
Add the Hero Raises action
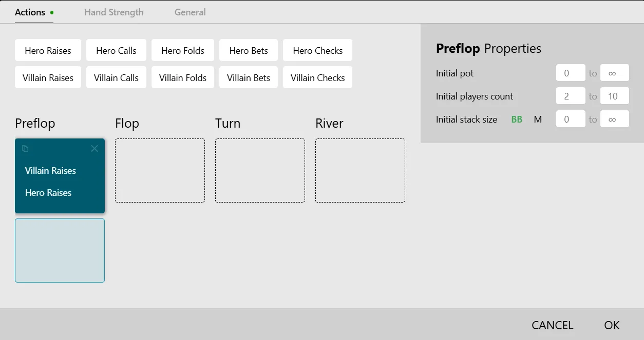tap(48, 50)
